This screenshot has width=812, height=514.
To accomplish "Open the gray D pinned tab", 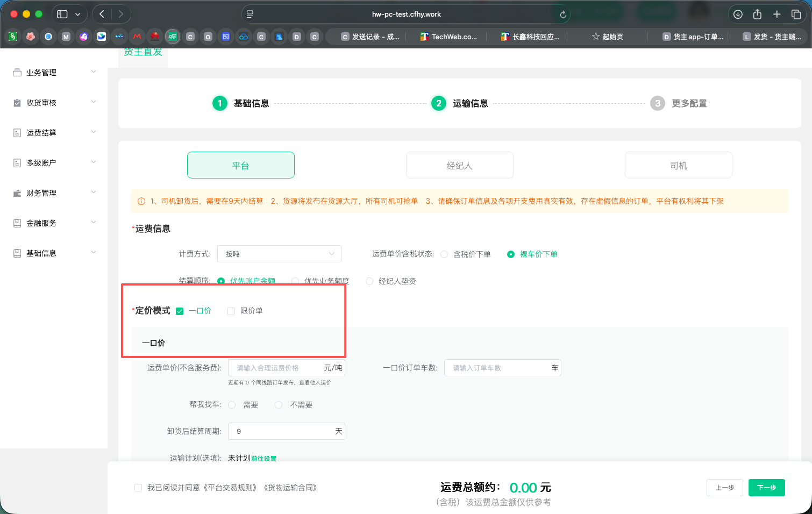I will [297, 37].
